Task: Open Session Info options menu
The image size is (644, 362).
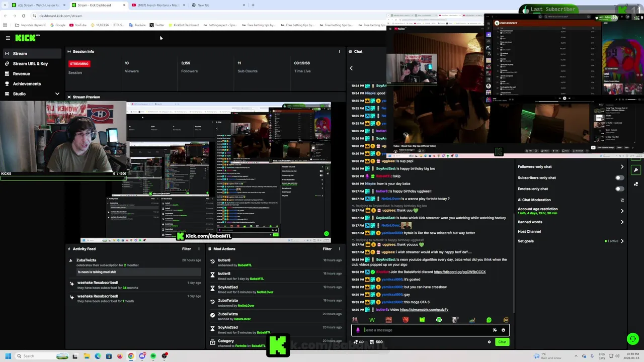Action: pyautogui.click(x=339, y=51)
